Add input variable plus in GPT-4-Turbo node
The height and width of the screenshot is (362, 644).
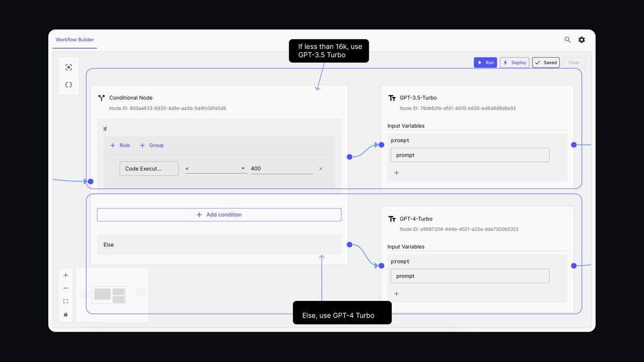397,293
